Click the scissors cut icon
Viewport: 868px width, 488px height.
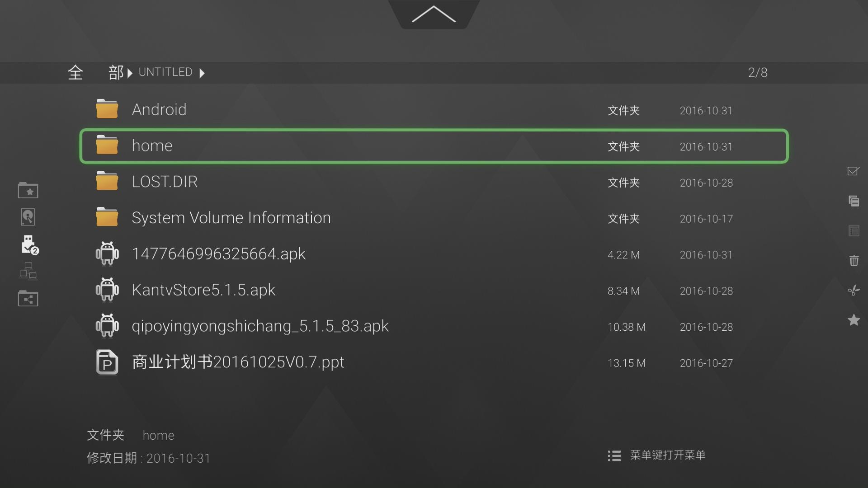pos(854,290)
